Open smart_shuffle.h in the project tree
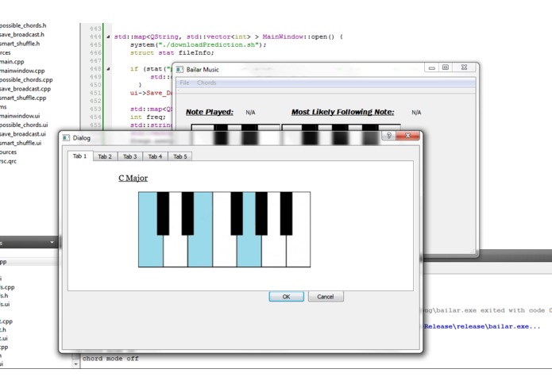The width and height of the screenshot is (552, 392). point(20,44)
